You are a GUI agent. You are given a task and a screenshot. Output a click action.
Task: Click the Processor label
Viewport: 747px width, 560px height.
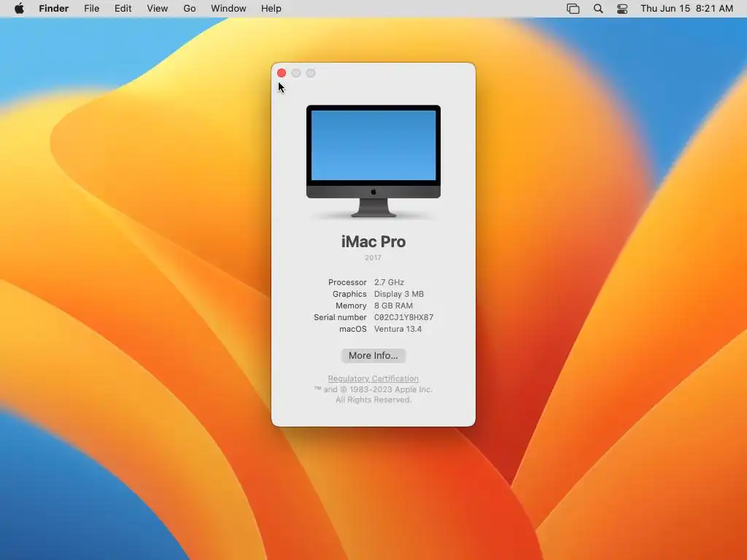(x=347, y=282)
